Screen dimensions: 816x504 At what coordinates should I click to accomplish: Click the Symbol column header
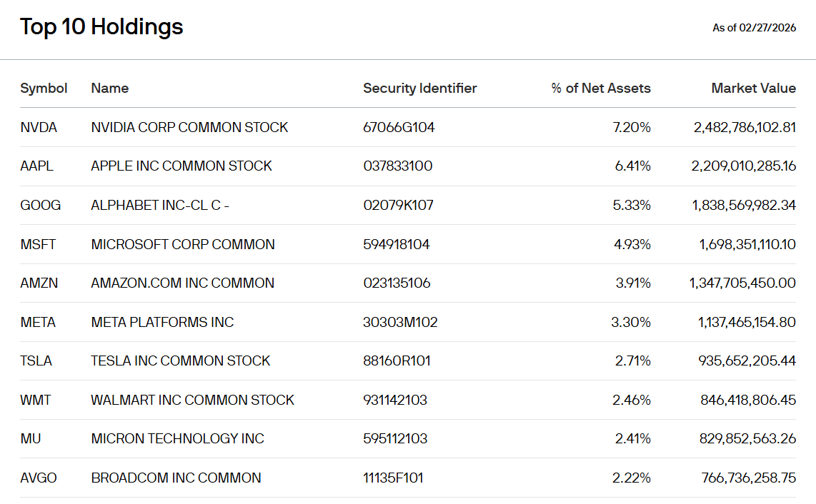(44, 89)
